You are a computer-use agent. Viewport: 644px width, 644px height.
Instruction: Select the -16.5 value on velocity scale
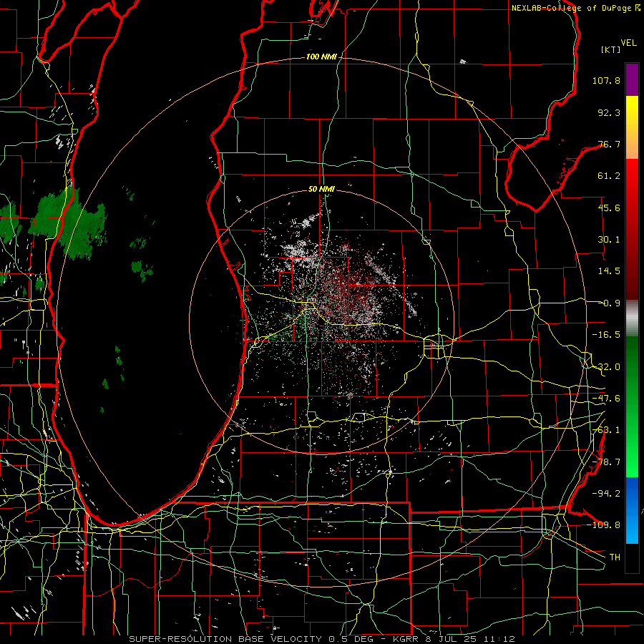tap(606, 335)
